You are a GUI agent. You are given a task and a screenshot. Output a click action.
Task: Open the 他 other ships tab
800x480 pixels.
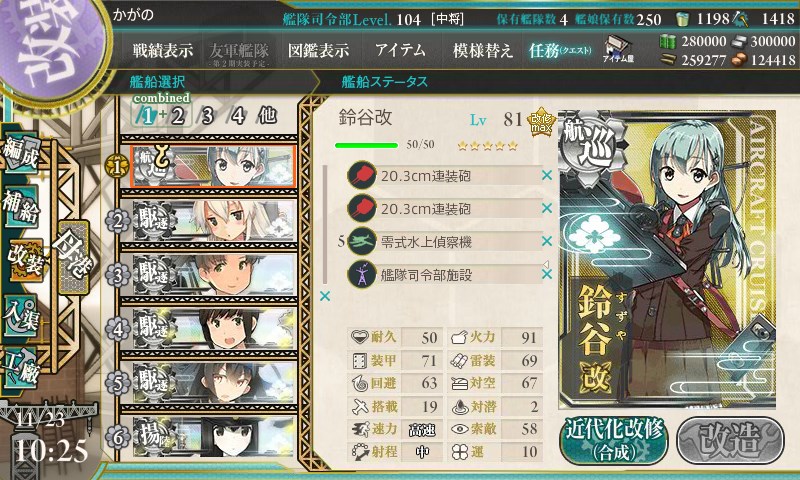267,115
